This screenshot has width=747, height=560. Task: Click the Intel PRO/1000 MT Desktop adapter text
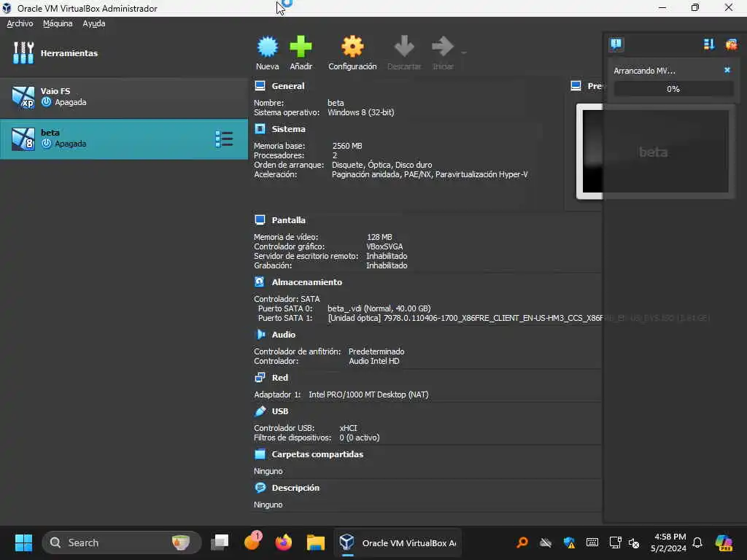pos(368,394)
